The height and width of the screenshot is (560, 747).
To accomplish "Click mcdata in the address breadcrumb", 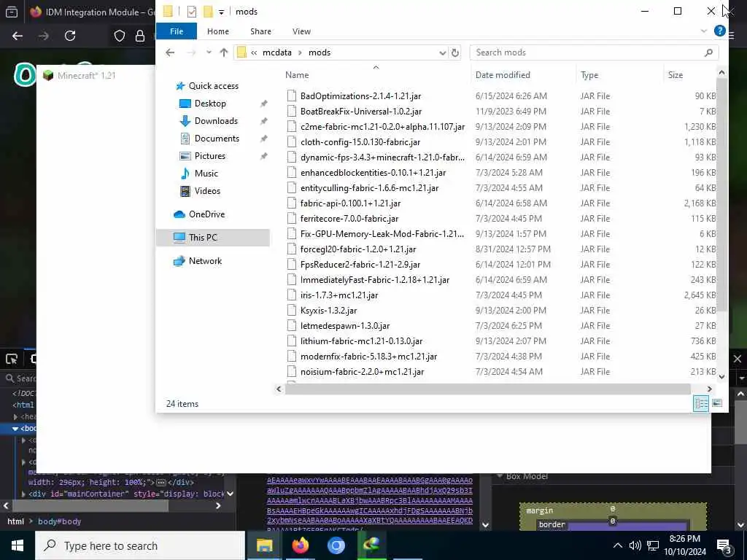I will pos(276,52).
